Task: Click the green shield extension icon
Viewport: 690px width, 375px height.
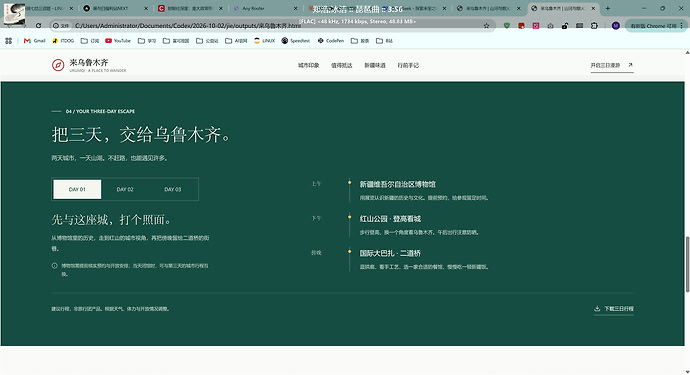Action: [x=507, y=26]
